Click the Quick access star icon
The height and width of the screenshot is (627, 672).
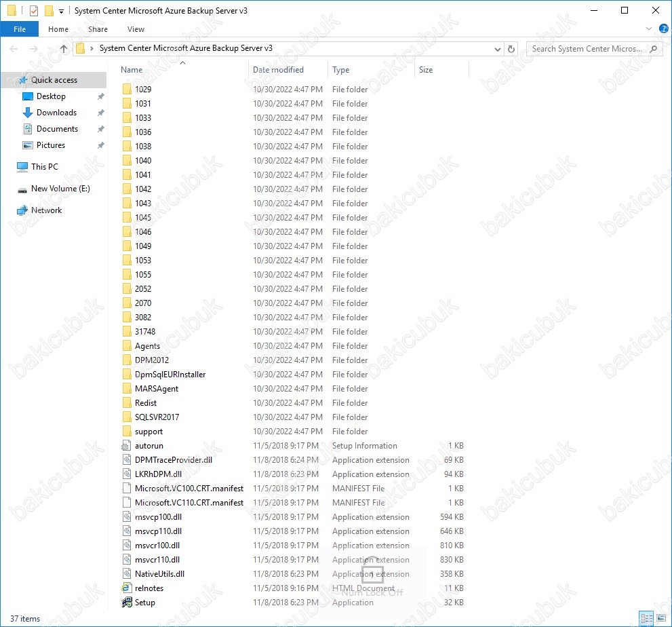[x=23, y=80]
